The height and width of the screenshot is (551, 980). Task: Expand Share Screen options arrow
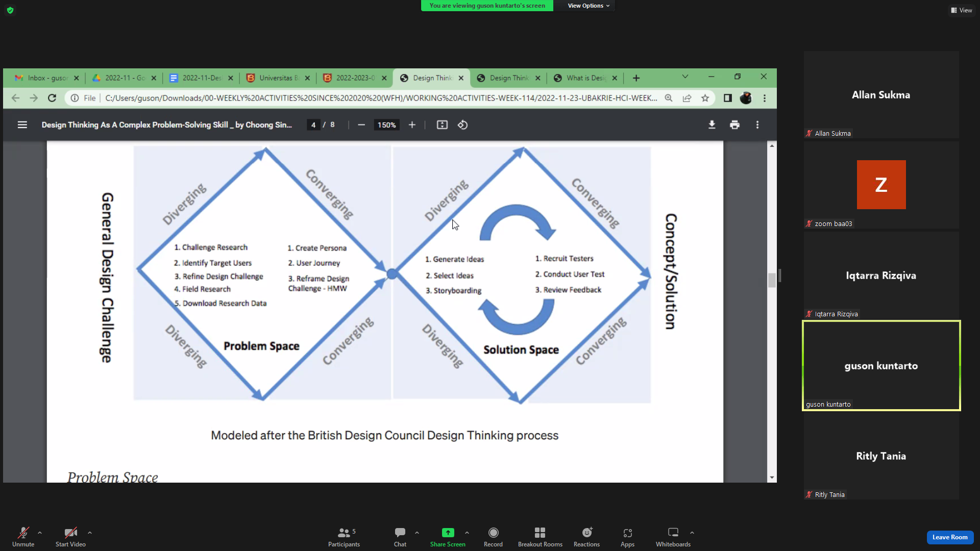point(467,533)
